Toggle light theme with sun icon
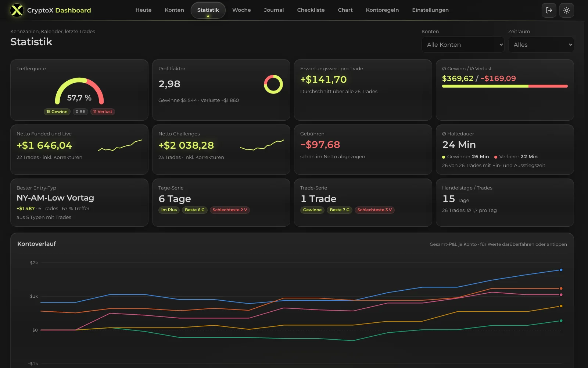Screen dimensions: 588x368 coord(567,10)
